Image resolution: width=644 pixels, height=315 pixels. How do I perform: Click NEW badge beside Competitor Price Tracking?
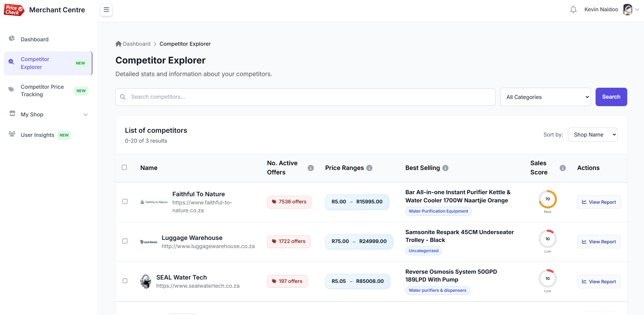pyautogui.click(x=81, y=91)
